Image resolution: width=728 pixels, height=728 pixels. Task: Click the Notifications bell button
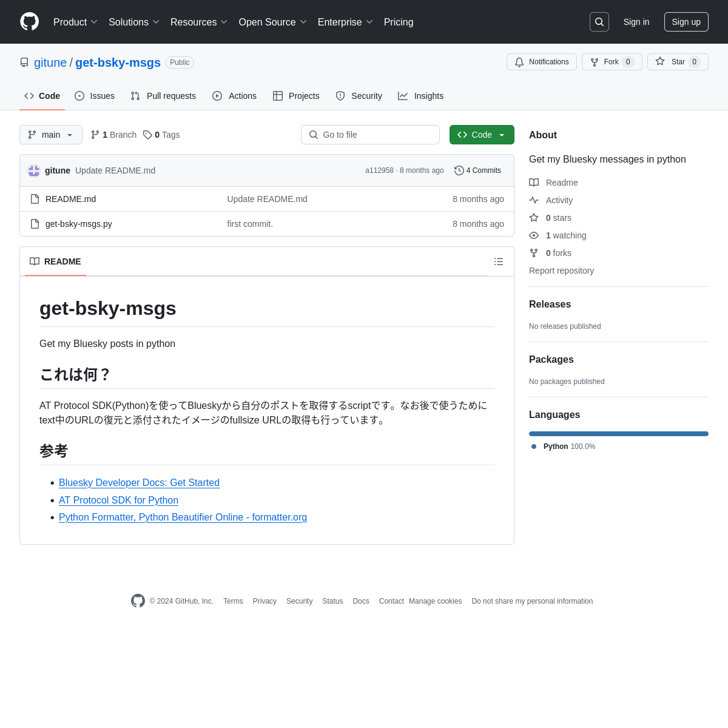(542, 62)
